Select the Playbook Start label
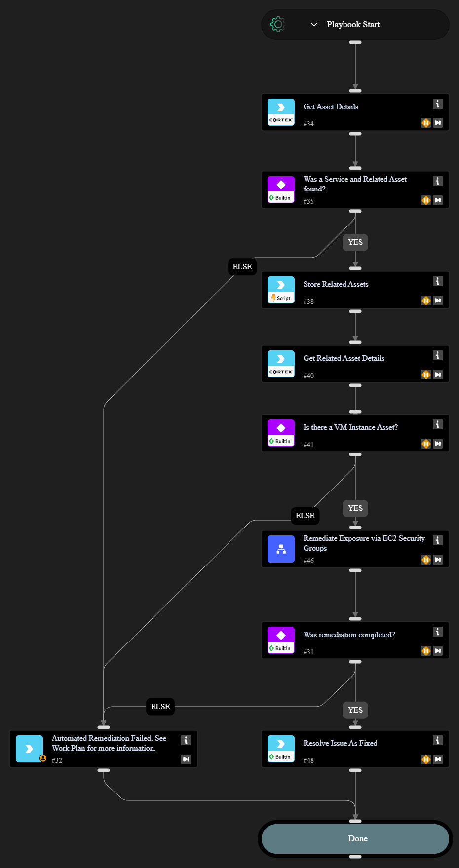459x868 pixels. click(x=353, y=24)
